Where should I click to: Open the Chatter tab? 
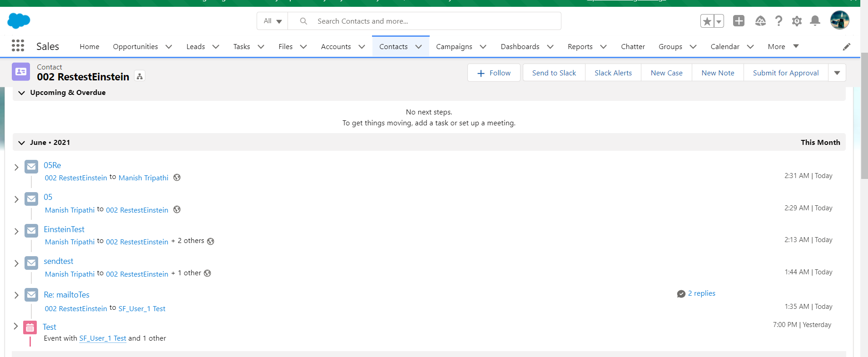pos(632,46)
